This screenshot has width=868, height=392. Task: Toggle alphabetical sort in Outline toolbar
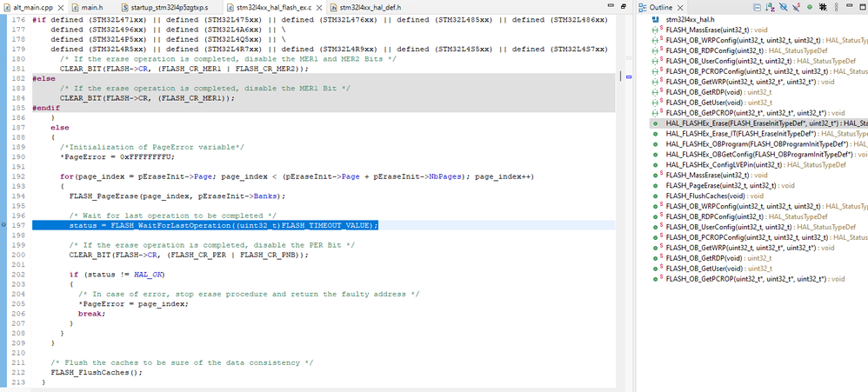coord(770,7)
